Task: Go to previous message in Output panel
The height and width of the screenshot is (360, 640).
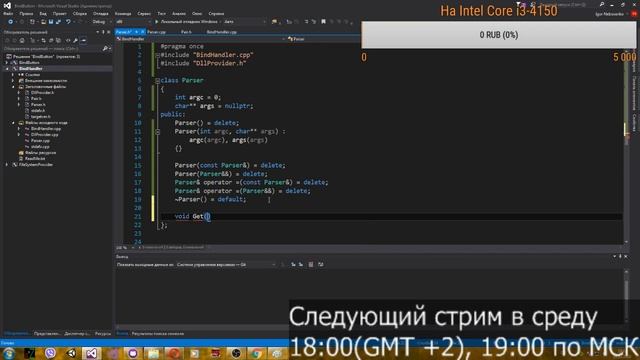Action: pyautogui.click(x=293, y=264)
